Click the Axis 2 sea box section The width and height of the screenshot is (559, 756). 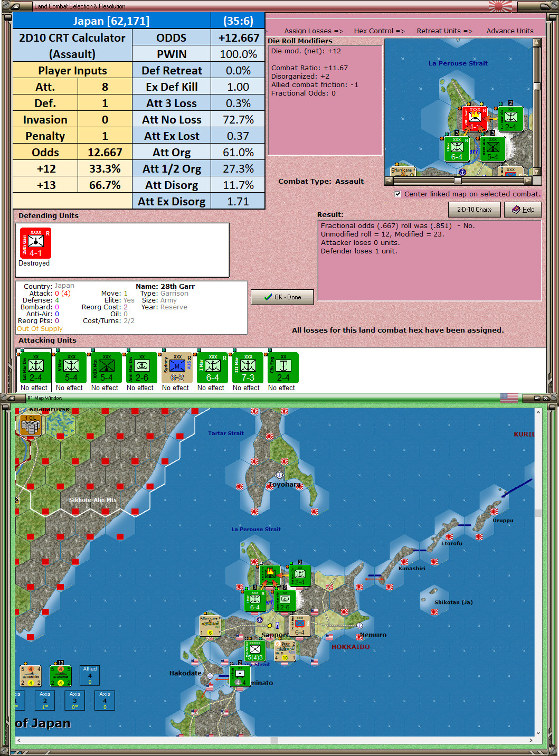coord(45,701)
